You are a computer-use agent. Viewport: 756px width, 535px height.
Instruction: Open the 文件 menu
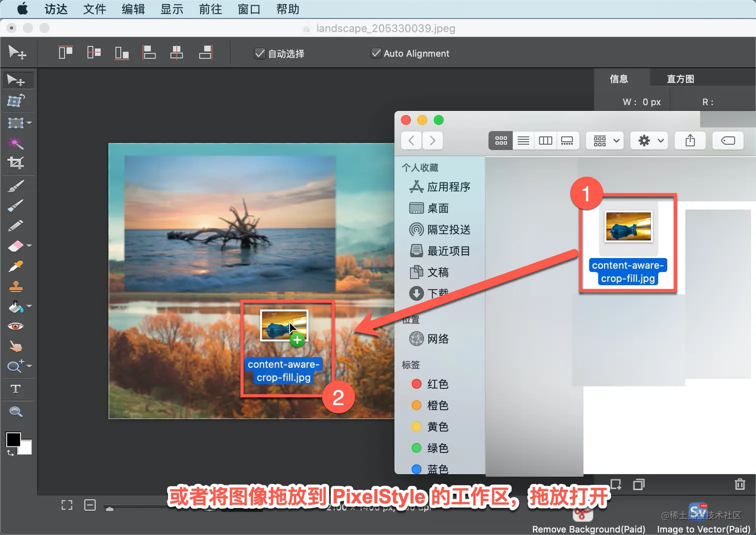click(x=94, y=9)
